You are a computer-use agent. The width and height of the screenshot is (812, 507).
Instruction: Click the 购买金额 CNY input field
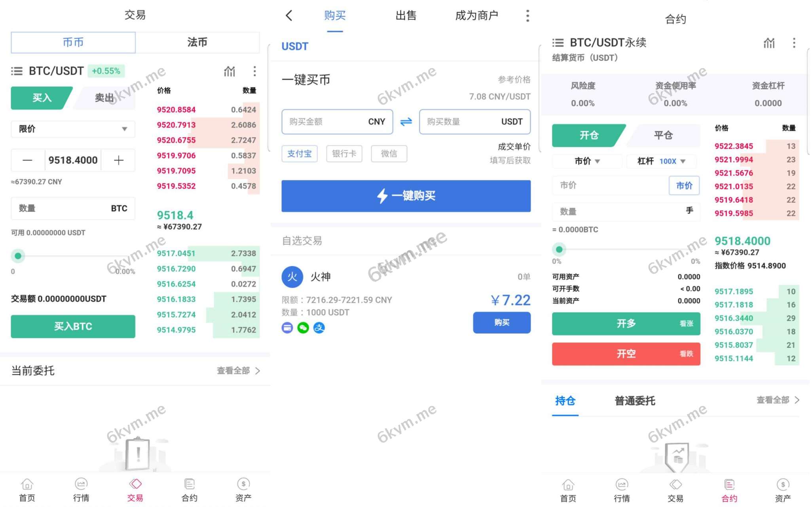337,122
